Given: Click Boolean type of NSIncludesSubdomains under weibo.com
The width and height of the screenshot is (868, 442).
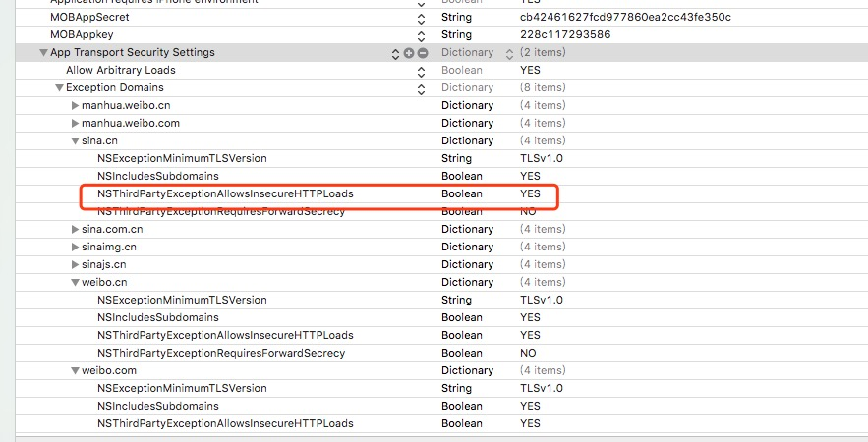Looking at the screenshot, I should (x=461, y=407).
